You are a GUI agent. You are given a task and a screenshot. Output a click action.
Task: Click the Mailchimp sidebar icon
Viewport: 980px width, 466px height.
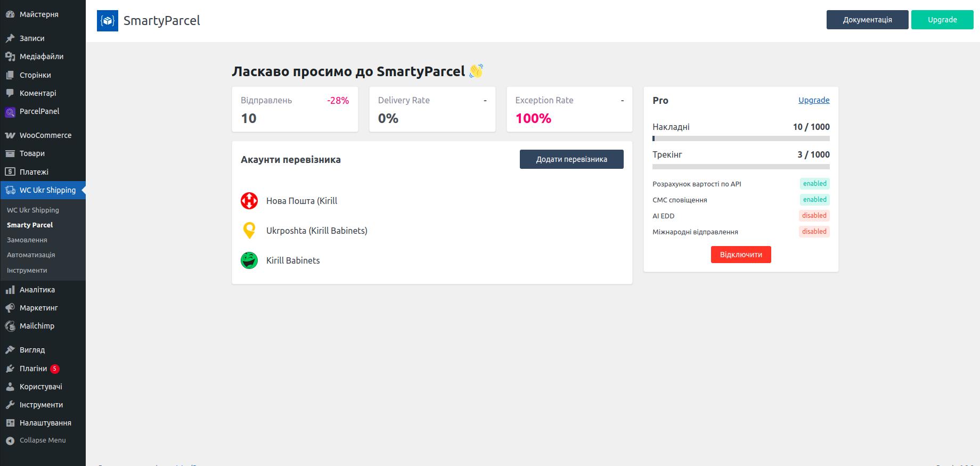pyautogui.click(x=10, y=326)
